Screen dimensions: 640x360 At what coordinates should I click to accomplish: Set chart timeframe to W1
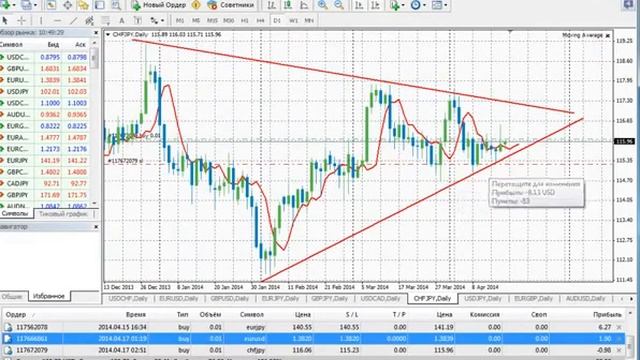click(x=293, y=20)
